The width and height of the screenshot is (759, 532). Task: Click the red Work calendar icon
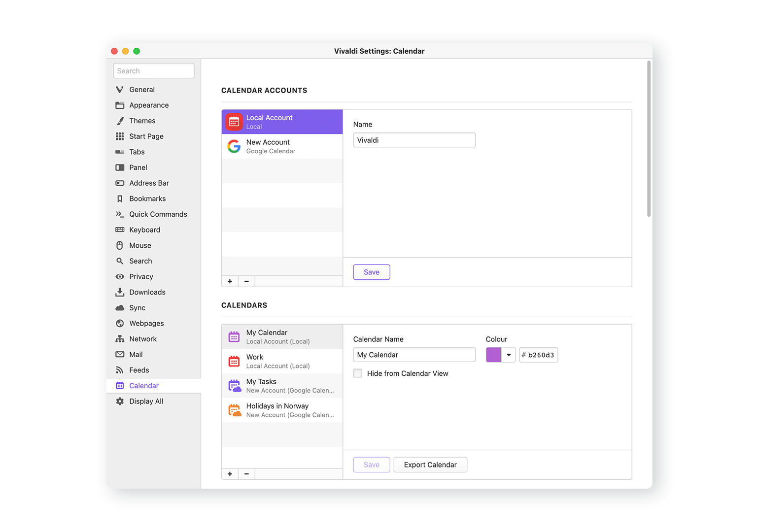pos(234,361)
